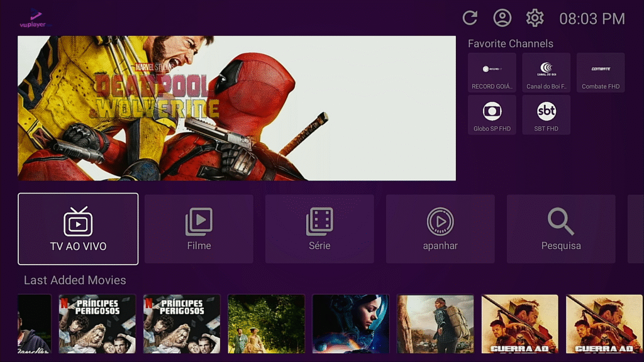Image resolution: width=644 pixels, height=362 pixels.
Task: Select the Canal do Boi channel
Action: [546, 73]
